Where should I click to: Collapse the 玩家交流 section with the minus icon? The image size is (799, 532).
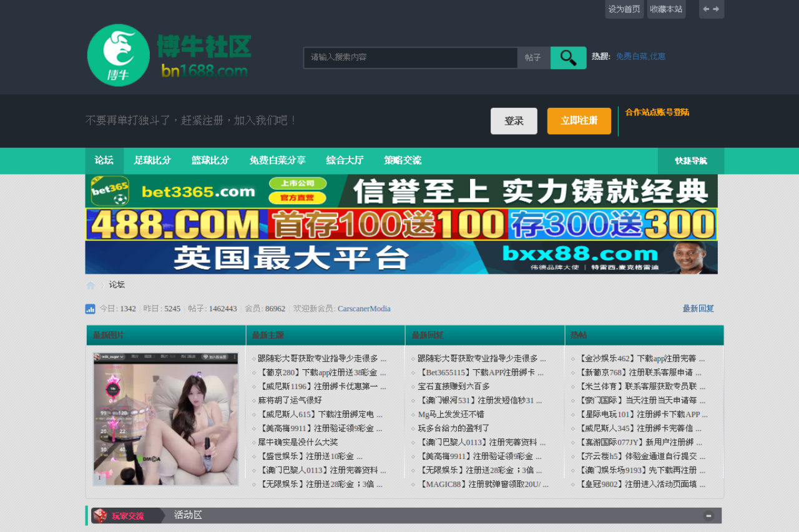pyautogui.click(x=708, y=516)
